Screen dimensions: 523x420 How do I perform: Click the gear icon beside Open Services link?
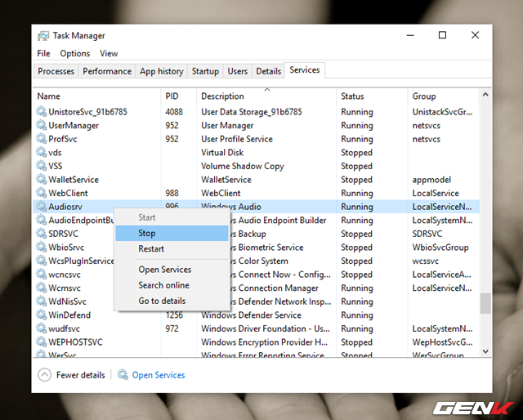click(123, 374)
